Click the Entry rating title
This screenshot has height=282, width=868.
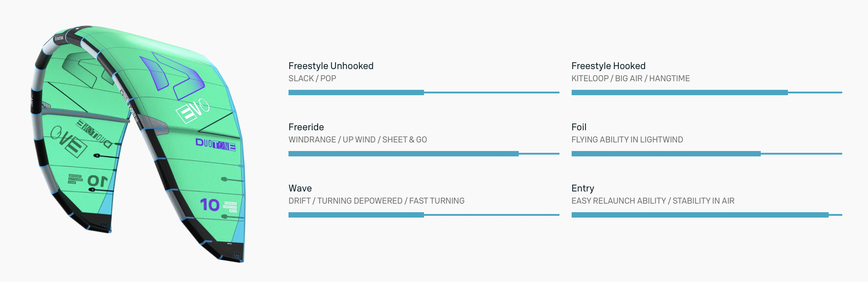[x=583, y=188]
